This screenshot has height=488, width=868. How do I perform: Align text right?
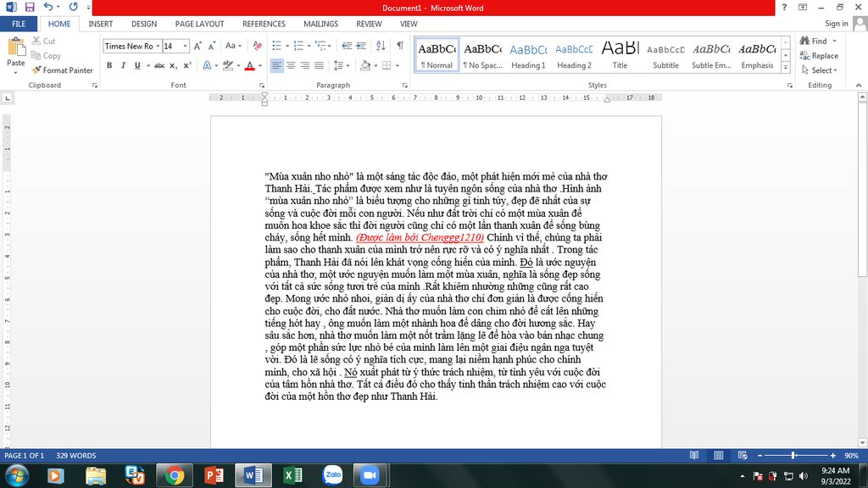[x=304, y=65]
